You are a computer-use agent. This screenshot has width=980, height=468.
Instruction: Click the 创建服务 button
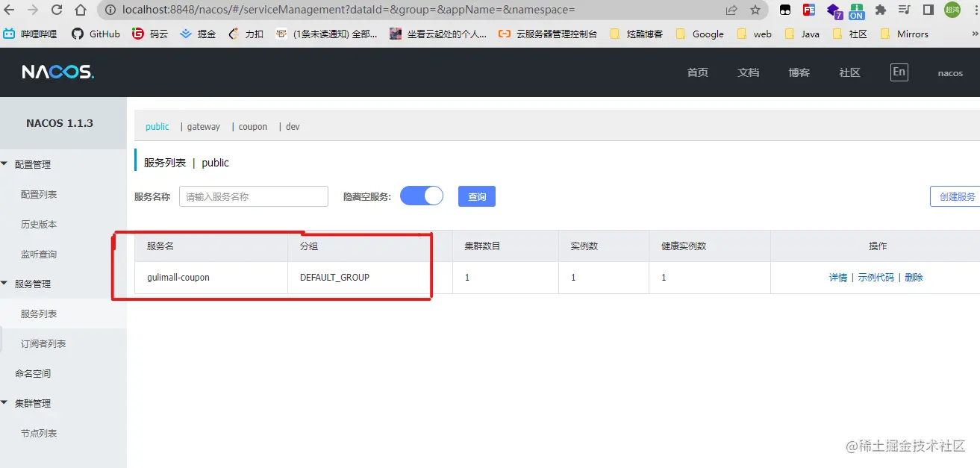click(x=956, y=196)
